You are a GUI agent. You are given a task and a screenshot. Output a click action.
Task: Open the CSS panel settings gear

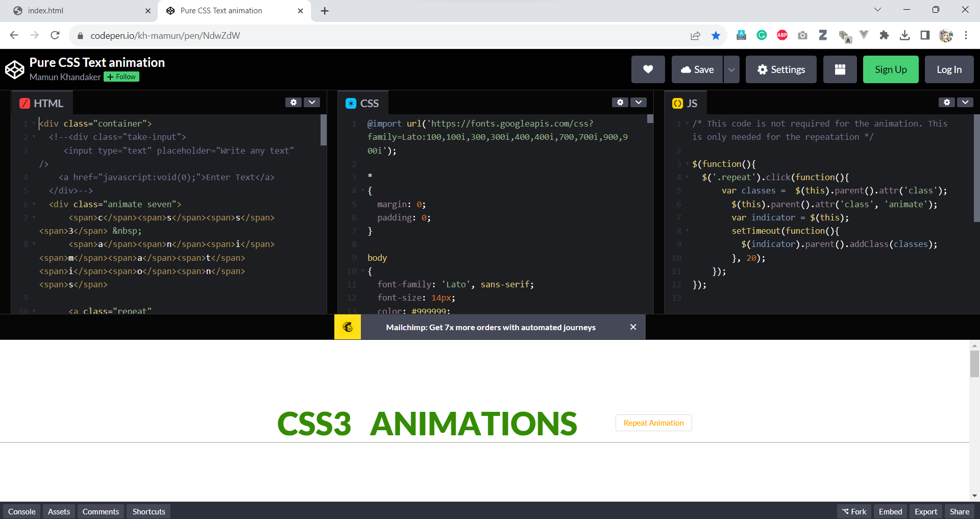point(620,102)
